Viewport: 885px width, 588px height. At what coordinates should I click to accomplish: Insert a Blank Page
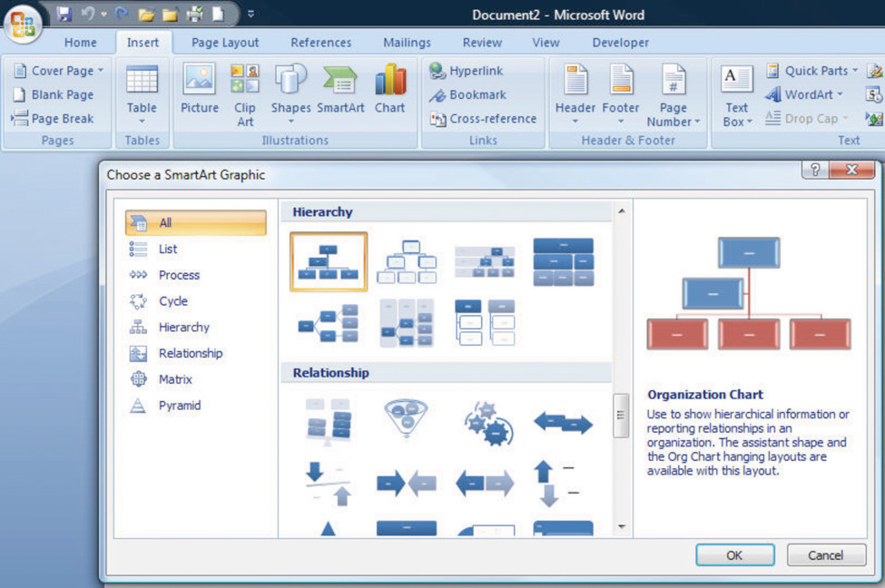(54, 94)
